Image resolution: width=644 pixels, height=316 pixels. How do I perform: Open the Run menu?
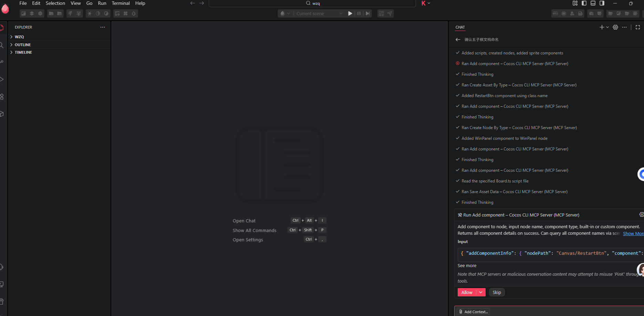point(102,3)
